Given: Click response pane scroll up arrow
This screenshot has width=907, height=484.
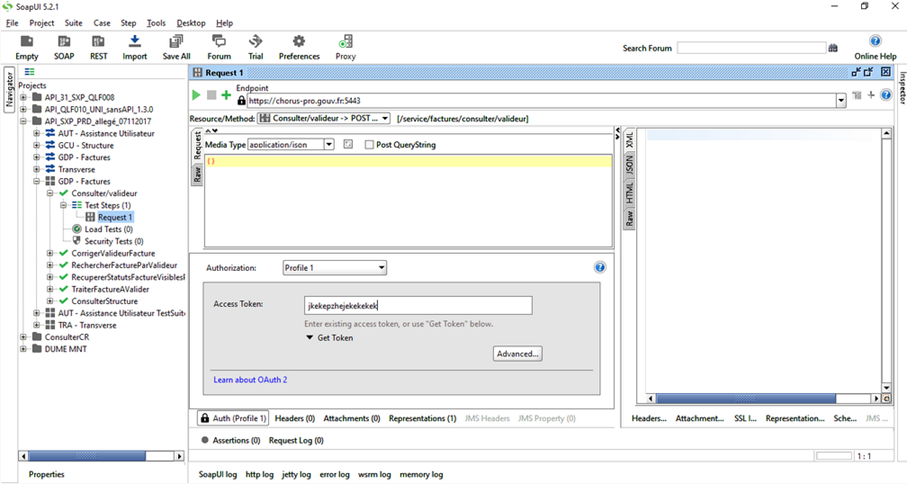Looking at the screenshot, I should tap(886, 134).
